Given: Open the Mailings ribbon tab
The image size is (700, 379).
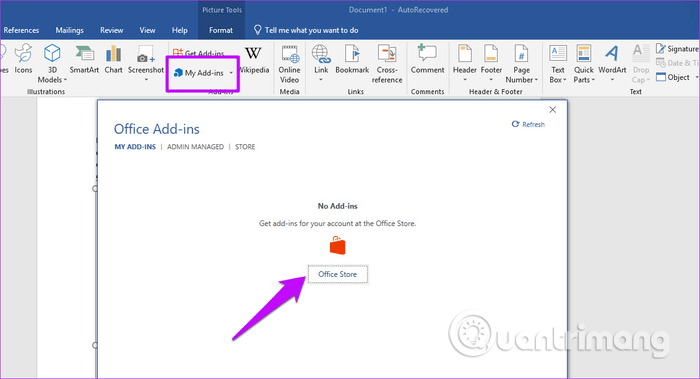Looking at the screenshot, I should [69, 30].
